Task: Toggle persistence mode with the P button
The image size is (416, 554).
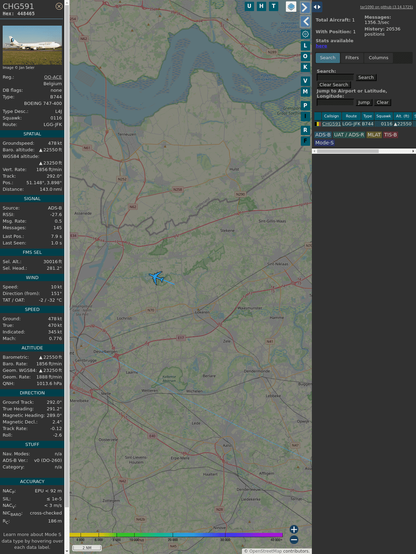Action: click(305, 106)
